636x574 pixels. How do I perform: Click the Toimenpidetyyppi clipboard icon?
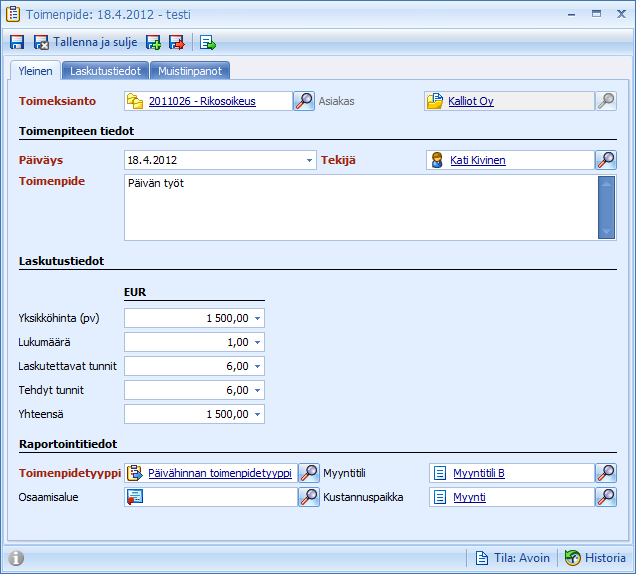tap(135, 473)
